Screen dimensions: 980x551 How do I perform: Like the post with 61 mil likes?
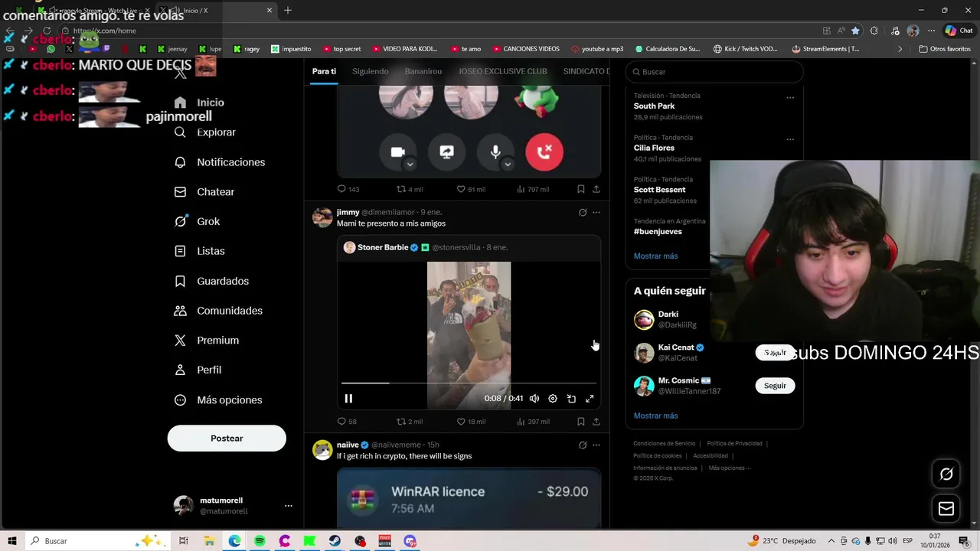click(x=471, y=189)
